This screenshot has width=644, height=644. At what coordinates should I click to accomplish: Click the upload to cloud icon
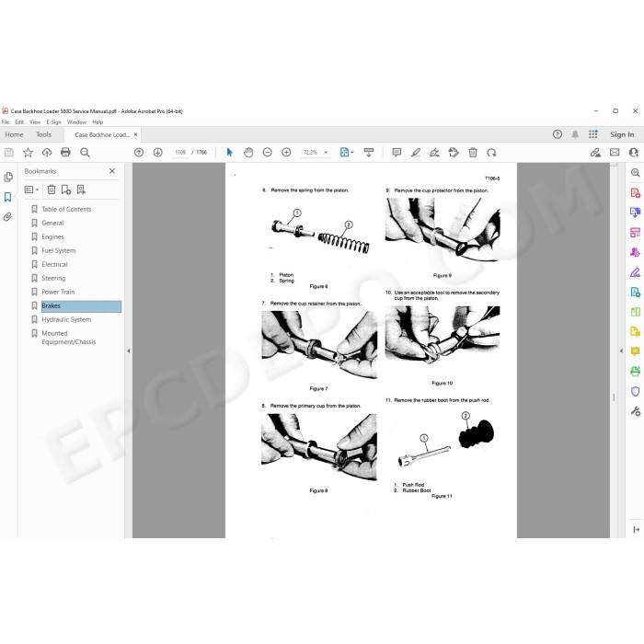(x=47, y=153)
